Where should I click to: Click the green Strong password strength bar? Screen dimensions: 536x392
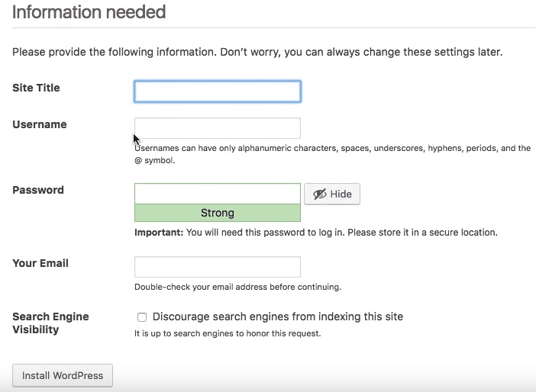(218, 213)
